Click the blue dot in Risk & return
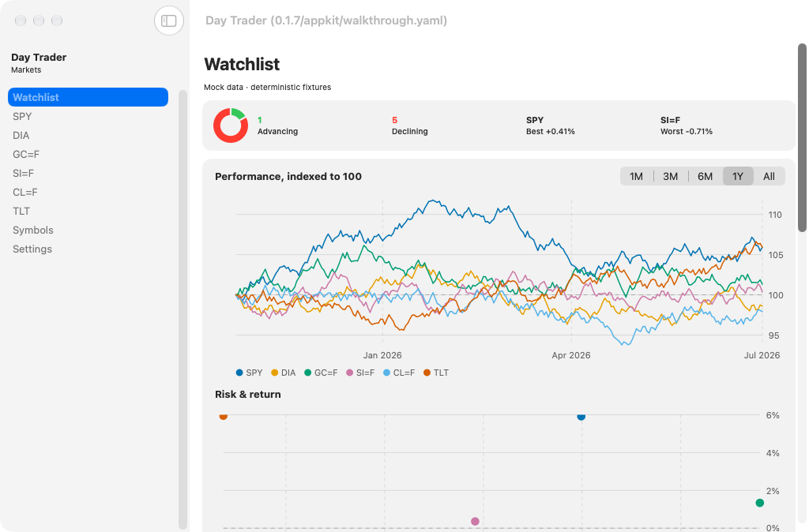 coord(581,416)
